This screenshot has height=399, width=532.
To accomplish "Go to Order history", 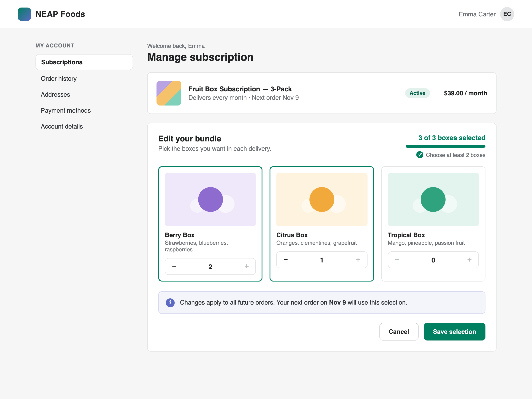I will pos(59,79).
